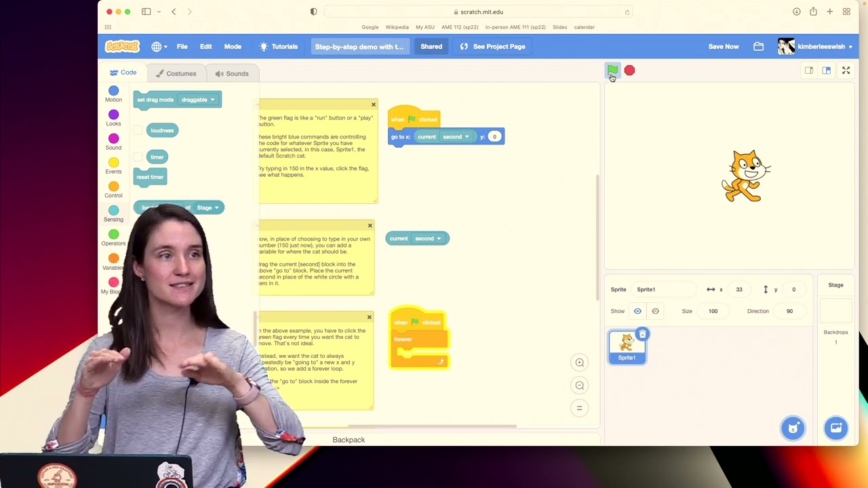Switch to the Costumes tab

176,73
